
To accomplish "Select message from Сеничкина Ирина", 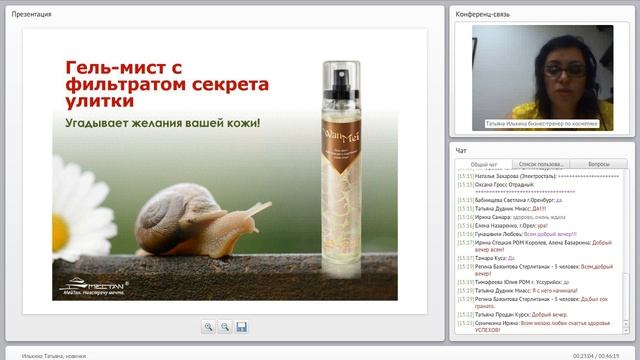I will point(534,326).
